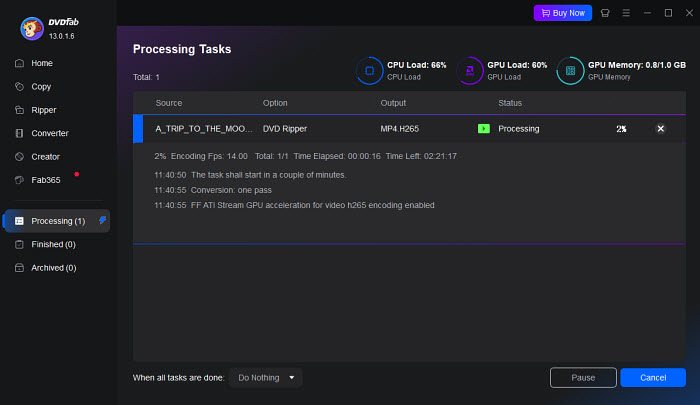Click the version number 13.0.1.6
The height and width of the screenshot is (405, 700).
(62, 36)
